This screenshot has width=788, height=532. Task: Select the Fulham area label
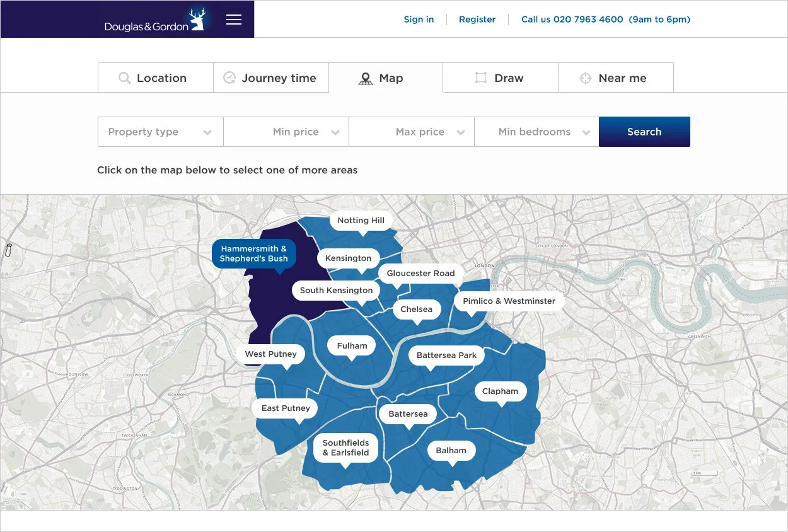(x=352, y=346)
